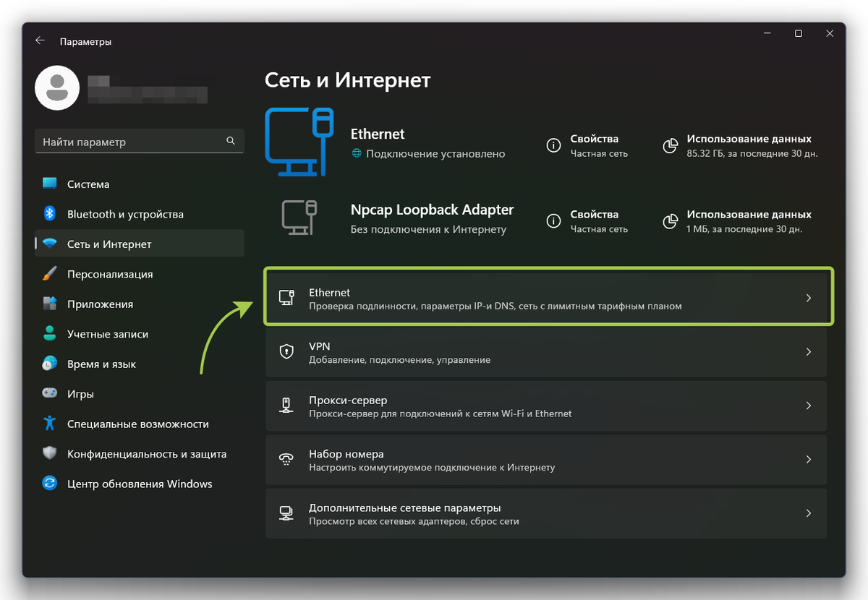Click the Игры gamepad icon
Screen dimensions: 868x600
[50, 393]
